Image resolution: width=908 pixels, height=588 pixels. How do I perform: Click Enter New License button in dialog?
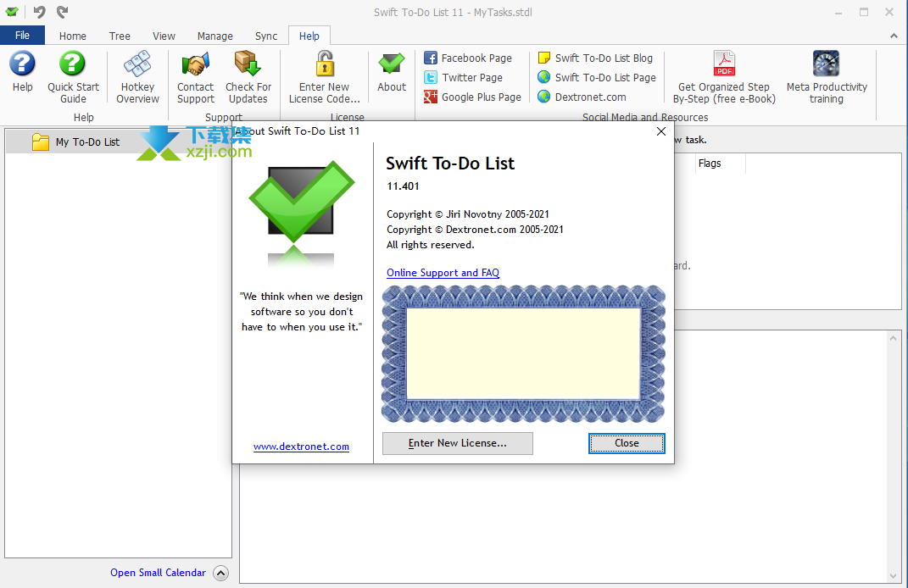coord(458,443)
